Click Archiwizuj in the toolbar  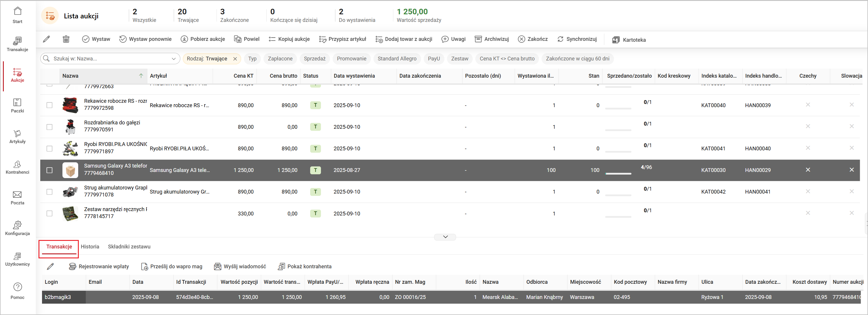pyautogui.click(x=492, y=39)
